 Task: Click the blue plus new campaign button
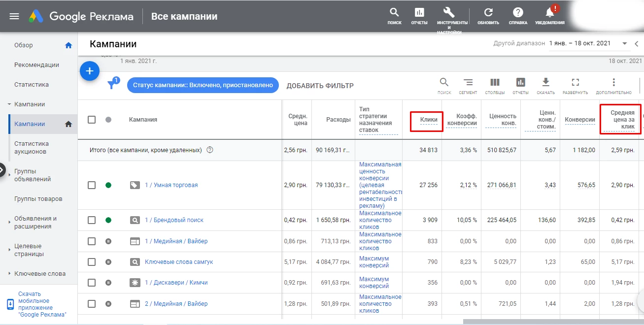click(90, 71)
